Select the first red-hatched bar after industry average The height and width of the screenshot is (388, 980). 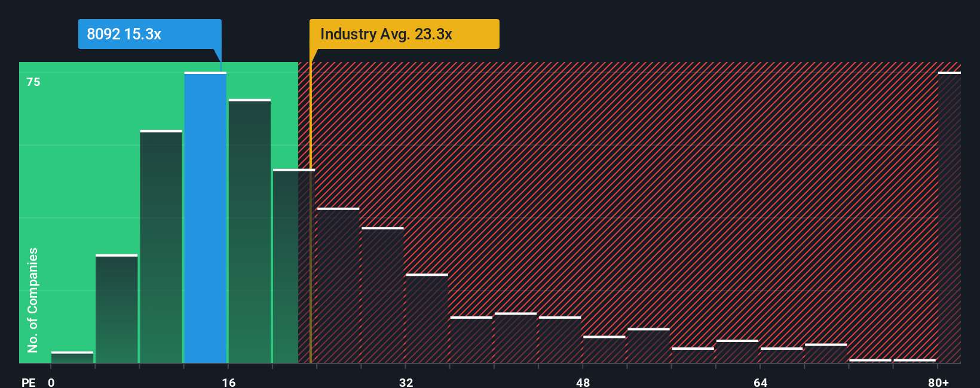338,286
